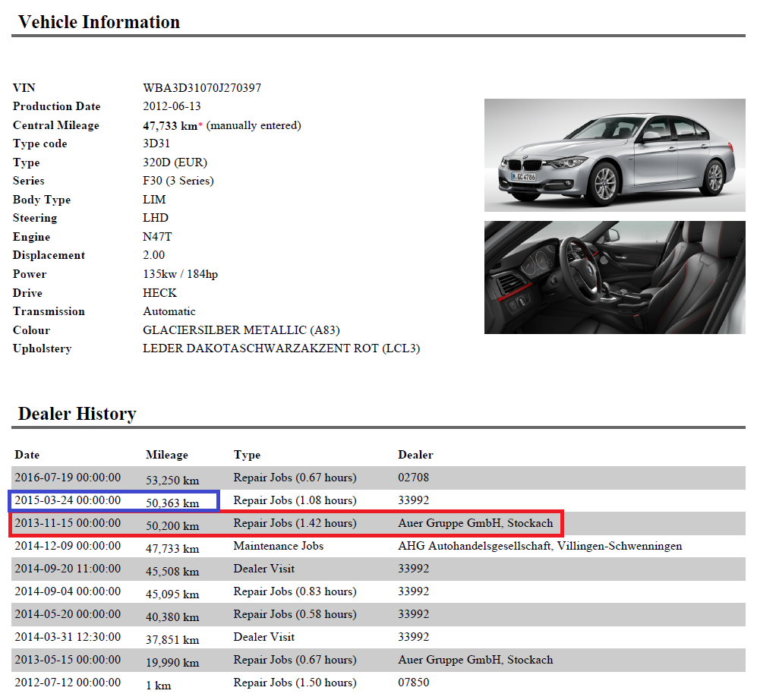Click Dealer Visit in the 2014-09-20 row
Screen dimensions: 757x700
pyautogui.click(x=264, y=569)
